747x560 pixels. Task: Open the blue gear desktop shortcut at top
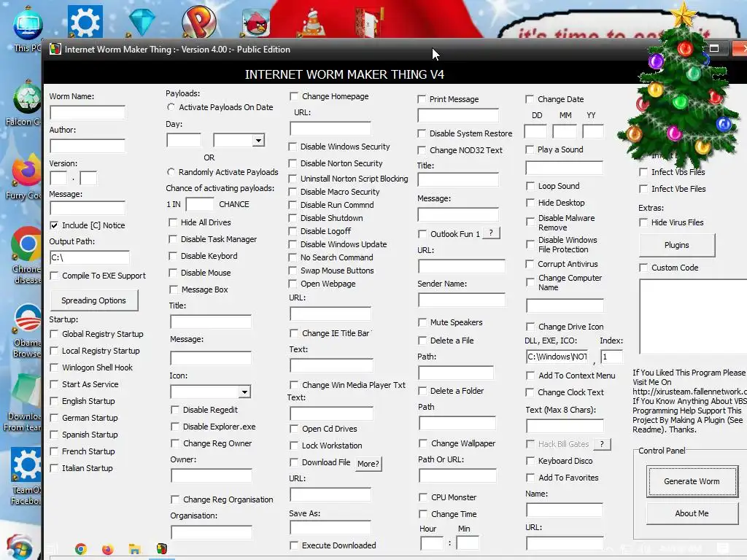click(x=85, y=21)
